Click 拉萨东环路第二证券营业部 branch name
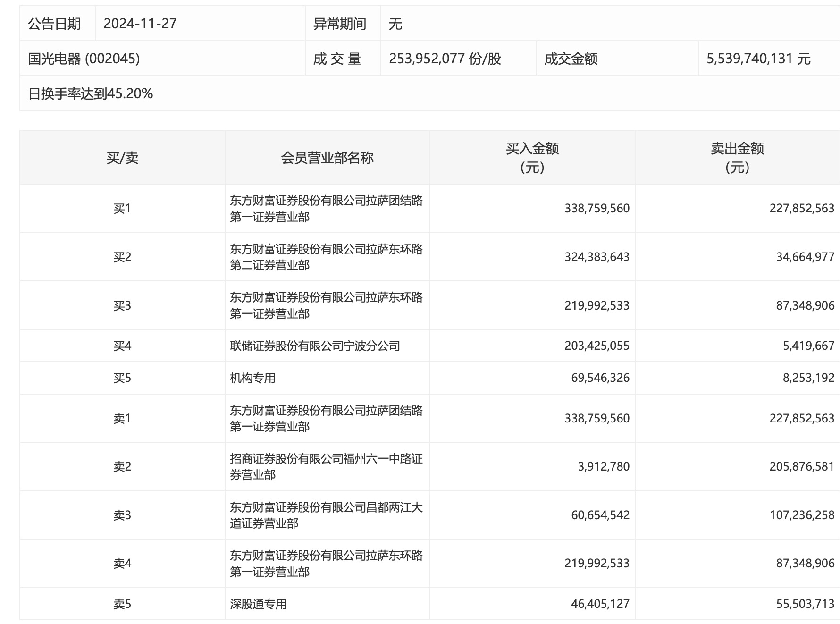Screen dimensions: 840x624 point(327,257)
